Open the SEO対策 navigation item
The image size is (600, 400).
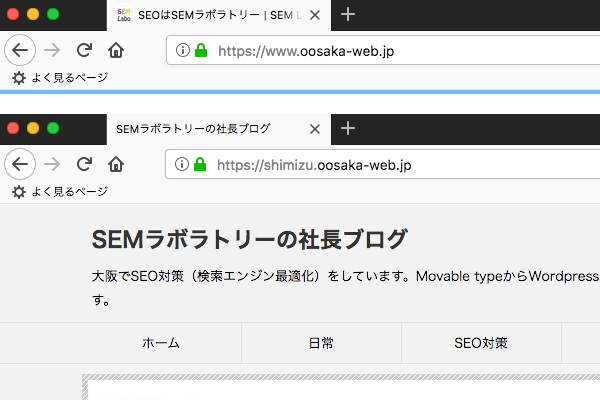(481, 343)
